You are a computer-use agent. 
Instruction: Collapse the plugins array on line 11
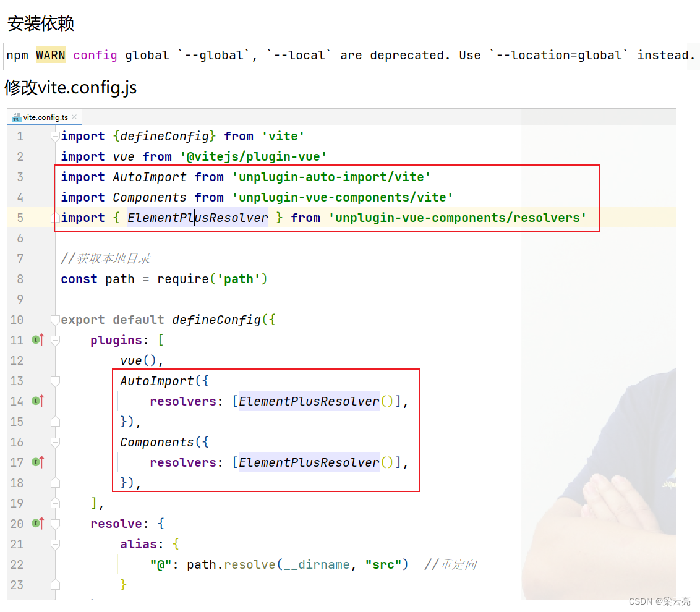point(56,340)
